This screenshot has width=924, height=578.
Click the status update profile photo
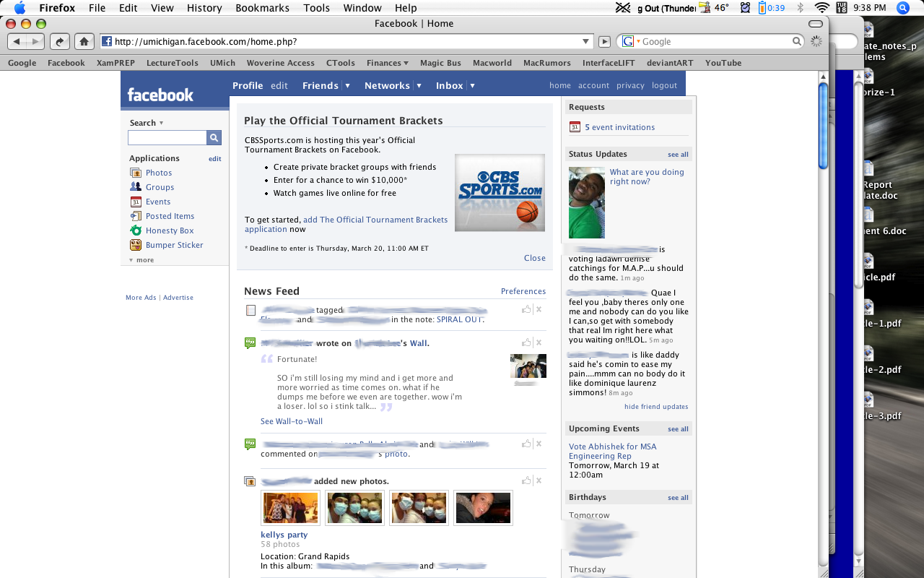[x=587, y=203]
